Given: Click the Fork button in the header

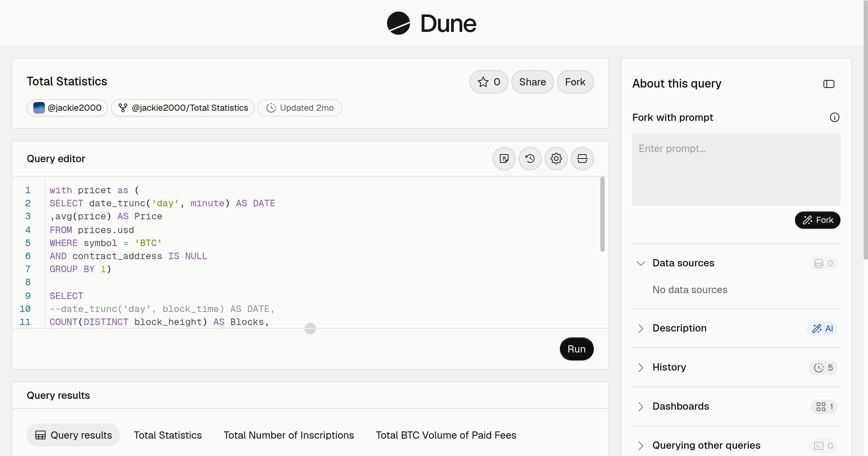Looking at the screenshot, I should point(575,82).
